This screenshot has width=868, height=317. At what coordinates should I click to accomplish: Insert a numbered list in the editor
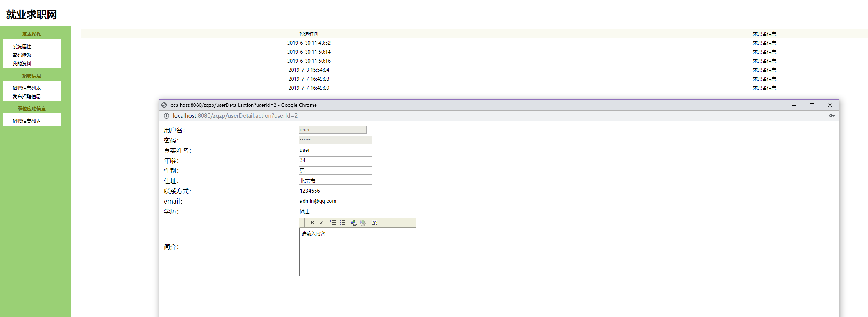coord(333,223)
